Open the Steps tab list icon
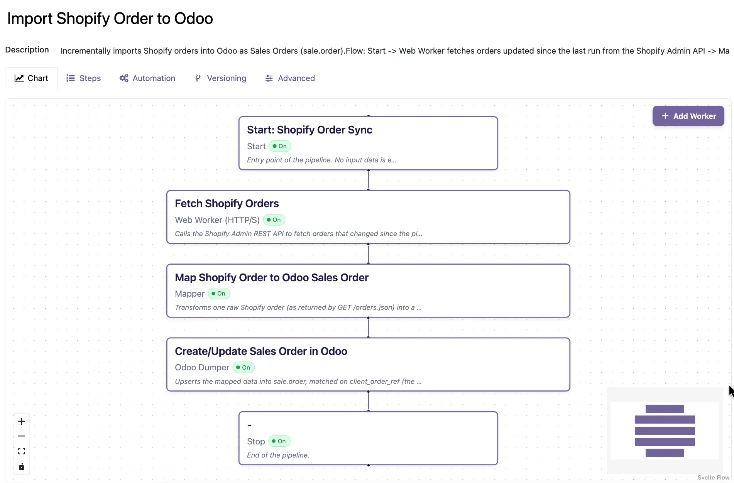 point(71,78)
